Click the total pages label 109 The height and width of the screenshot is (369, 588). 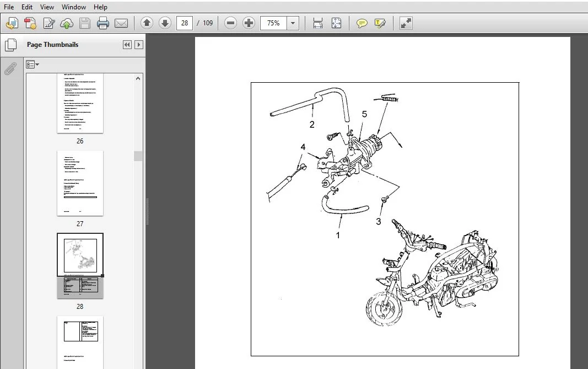(208, 23)
